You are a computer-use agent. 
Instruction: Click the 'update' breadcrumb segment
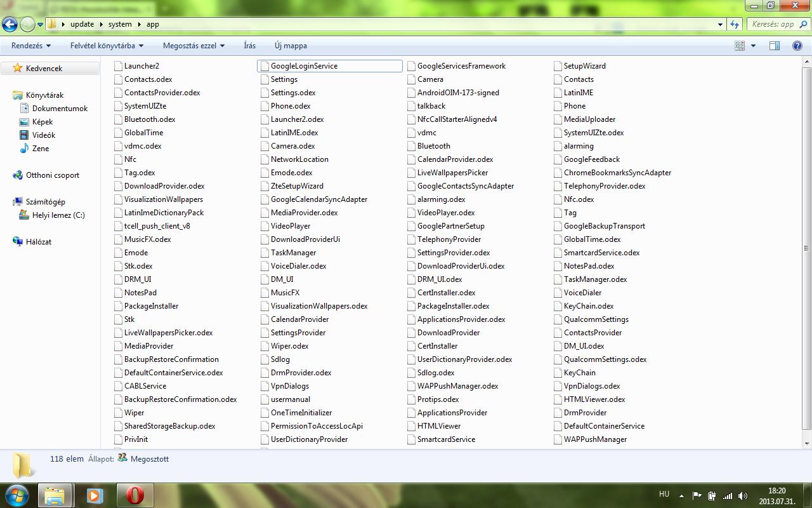point(82,24)
